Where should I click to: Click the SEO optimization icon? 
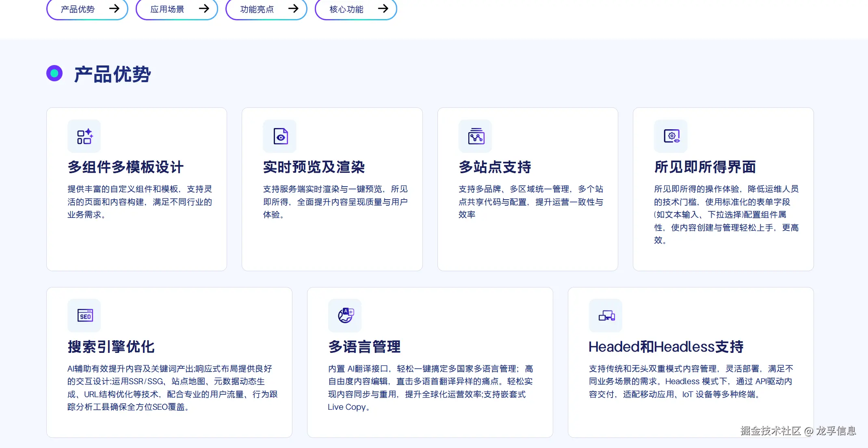[x=84, y=316]
